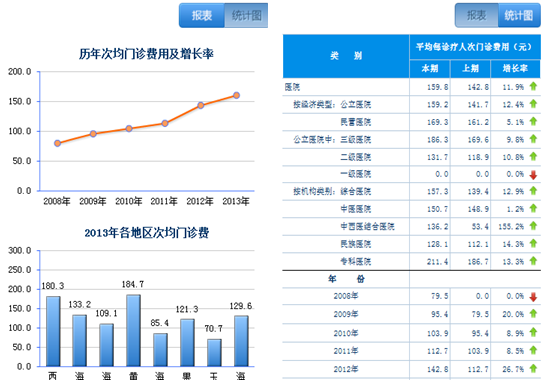This screenshot has width=544, height=387.
Task: Click the bar labeled 70.7
Action: [214, 353]
